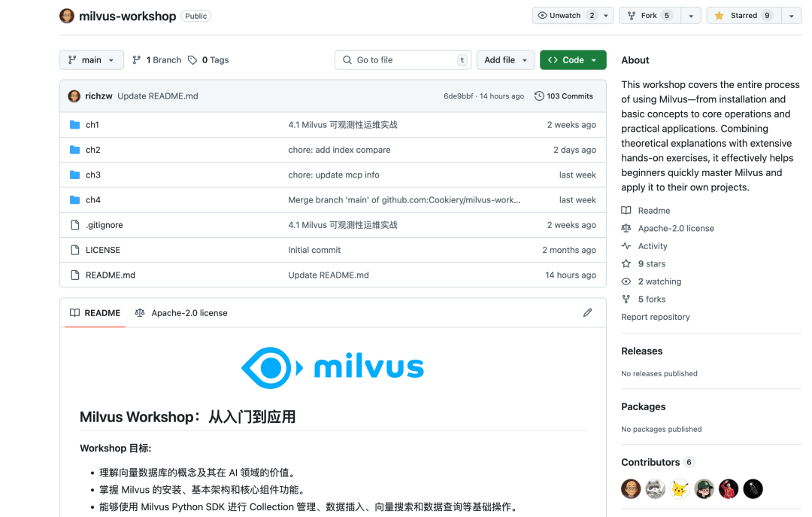
Task: Open first contributor avatar
Action: pos(631,488)
